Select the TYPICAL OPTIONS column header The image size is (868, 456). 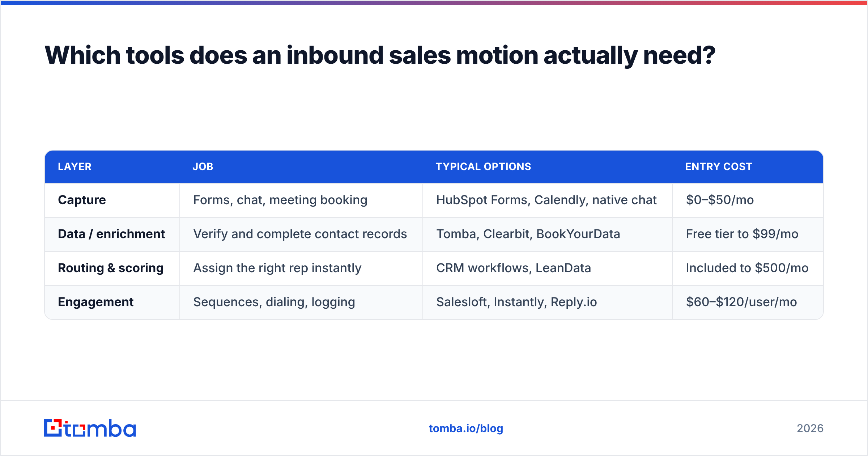click(x=483, y=166)
